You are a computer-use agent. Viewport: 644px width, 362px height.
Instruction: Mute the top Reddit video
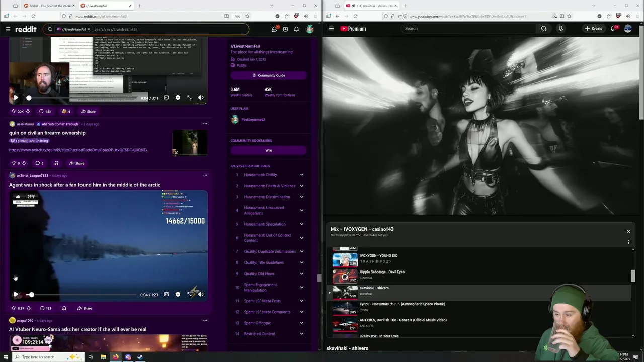(x=201, y=98)
